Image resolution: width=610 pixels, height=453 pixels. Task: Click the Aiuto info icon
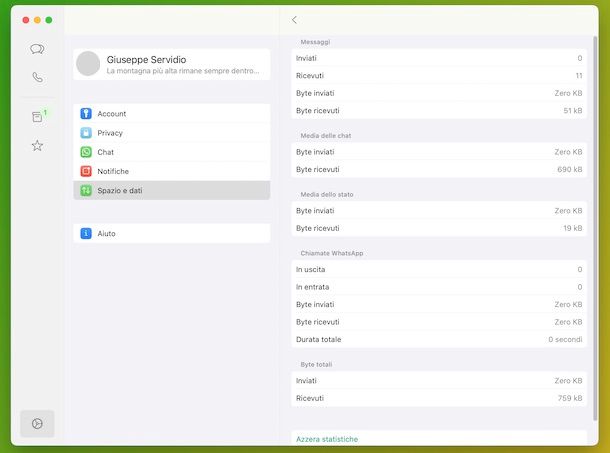point(86,233)
